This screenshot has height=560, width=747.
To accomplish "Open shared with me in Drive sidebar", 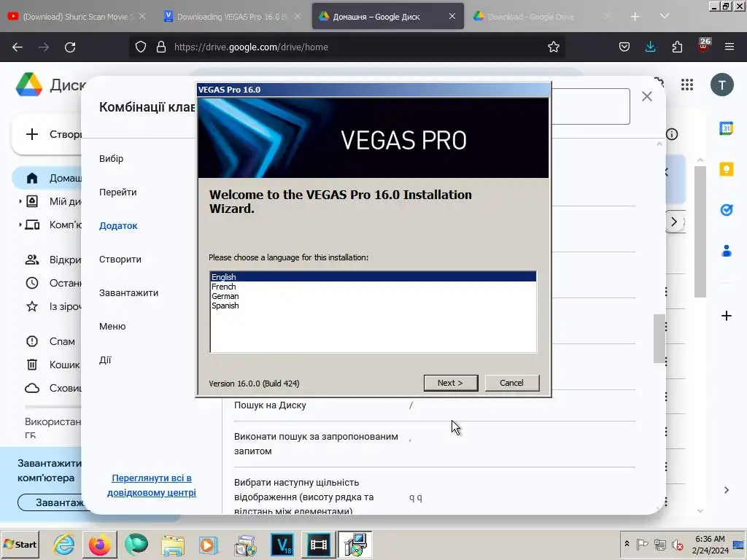I will 53,260.
